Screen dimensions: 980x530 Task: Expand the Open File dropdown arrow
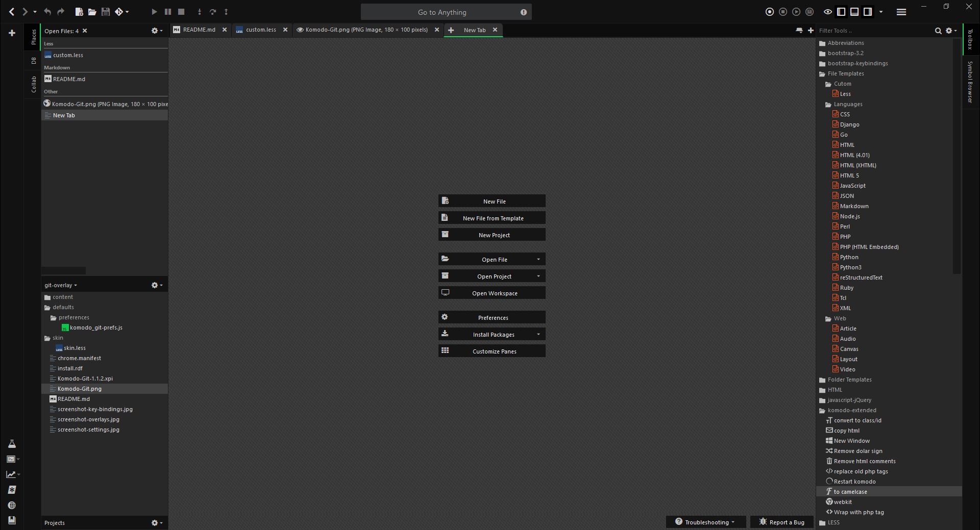[x=538, y=259]
